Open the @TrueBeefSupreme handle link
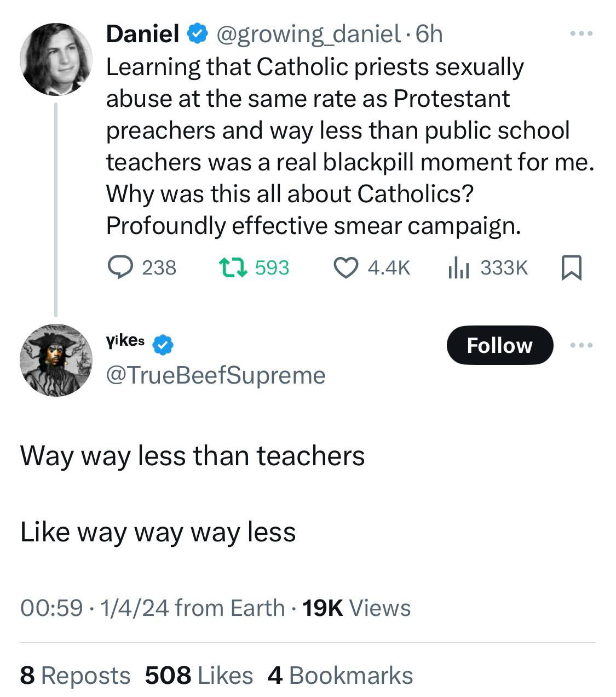The image size is (616, 697). point(215,375)
